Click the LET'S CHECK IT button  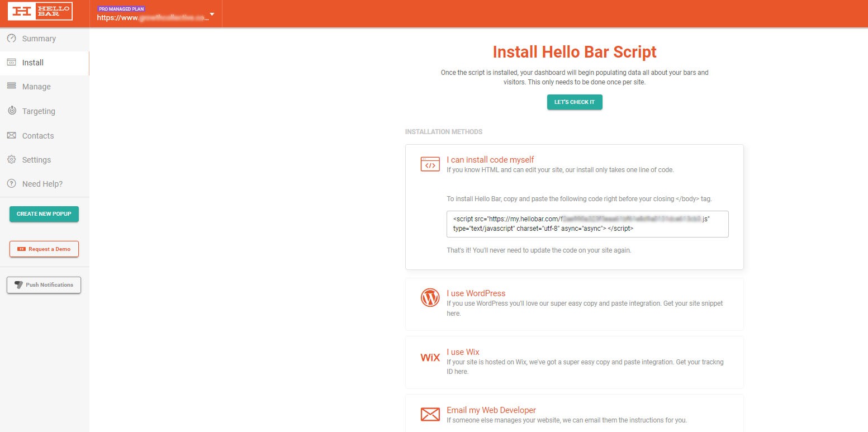575,102
